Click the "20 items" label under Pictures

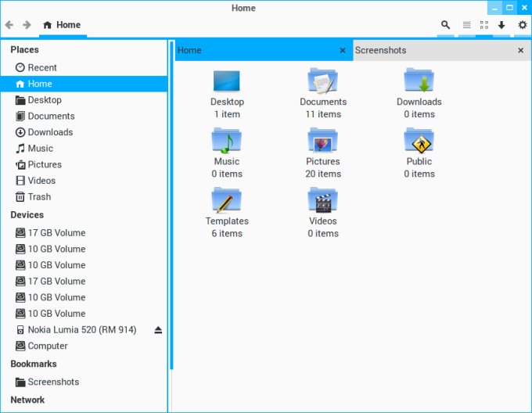(x=323, y=174)
